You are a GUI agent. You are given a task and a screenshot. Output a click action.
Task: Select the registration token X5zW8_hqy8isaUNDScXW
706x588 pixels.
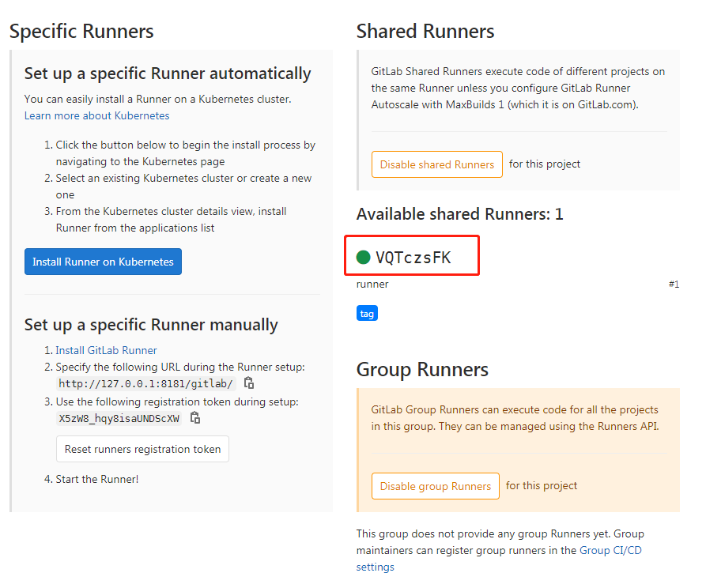click(x=121, y=418)
